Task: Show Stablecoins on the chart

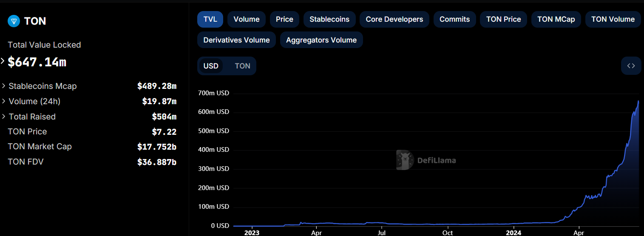Action: point(329,19)
